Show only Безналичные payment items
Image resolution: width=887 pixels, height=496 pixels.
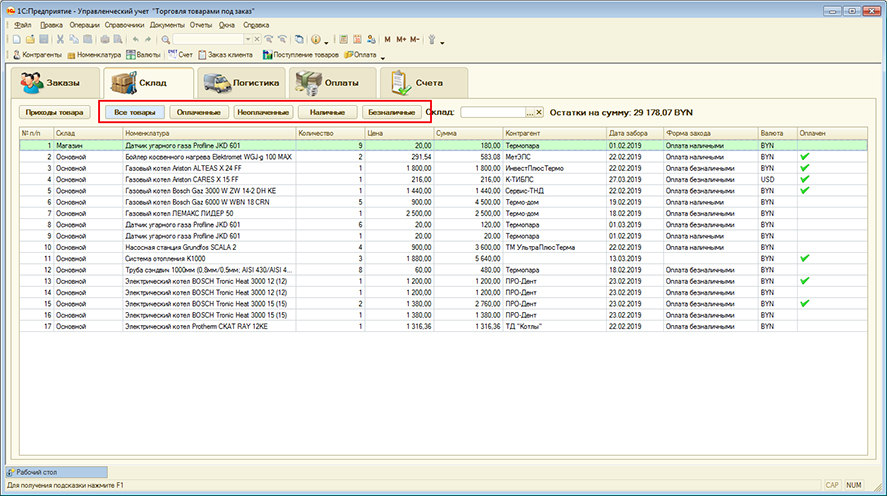(390, 113)
